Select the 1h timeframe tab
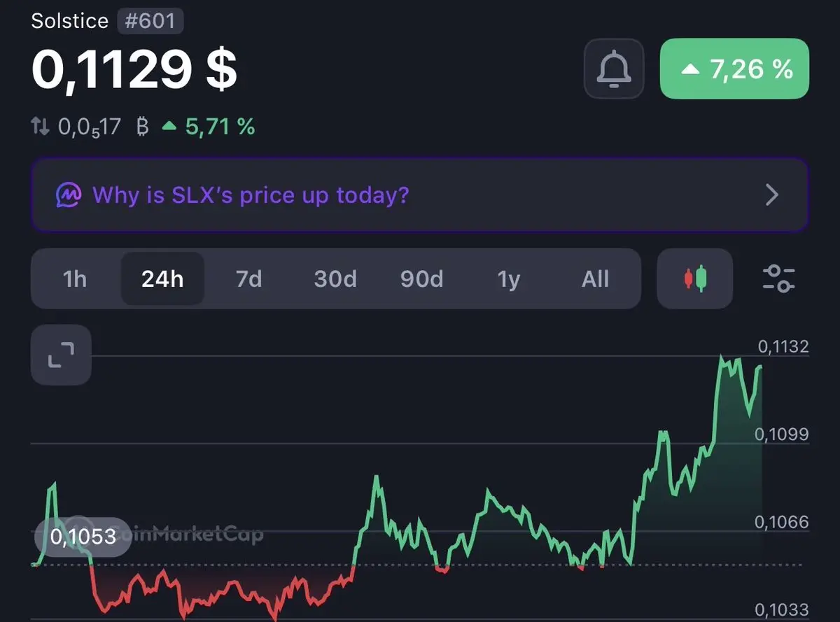The image size is (840, 622). click(x=75, y=279)
